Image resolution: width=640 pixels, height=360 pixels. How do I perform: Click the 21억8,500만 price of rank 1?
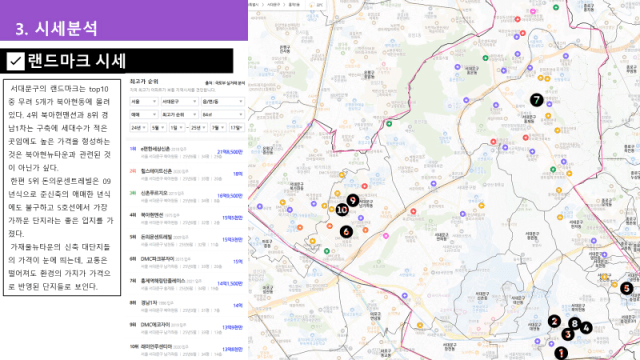click(x=230, y=152)
